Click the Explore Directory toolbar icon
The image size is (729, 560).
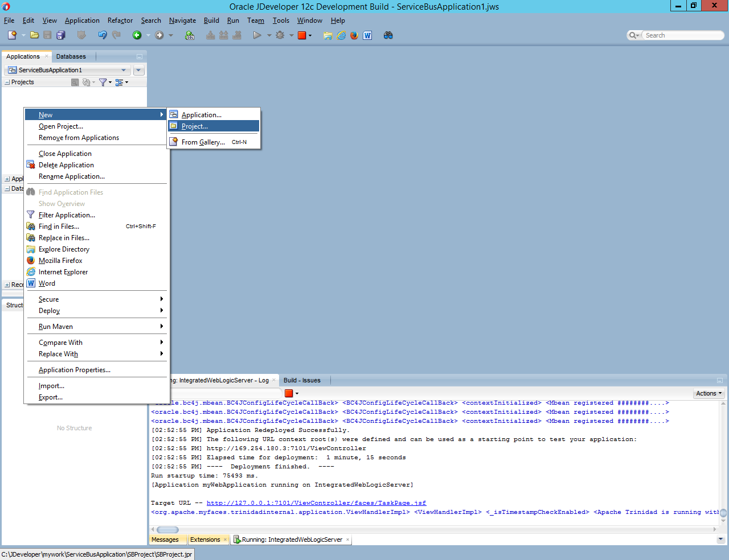point(327,35)
